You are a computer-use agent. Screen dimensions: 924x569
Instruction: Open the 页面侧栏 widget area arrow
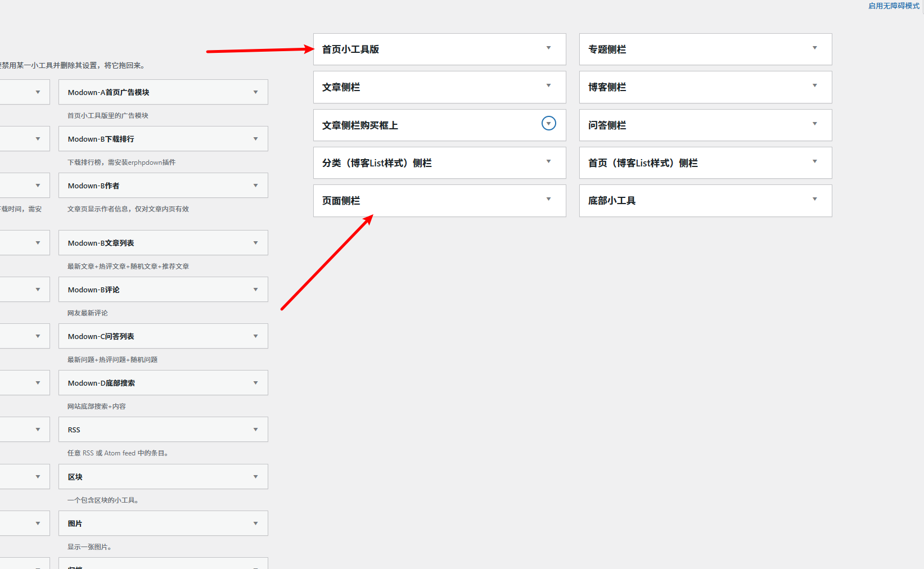pyautogui.click(x=548, y=200)
